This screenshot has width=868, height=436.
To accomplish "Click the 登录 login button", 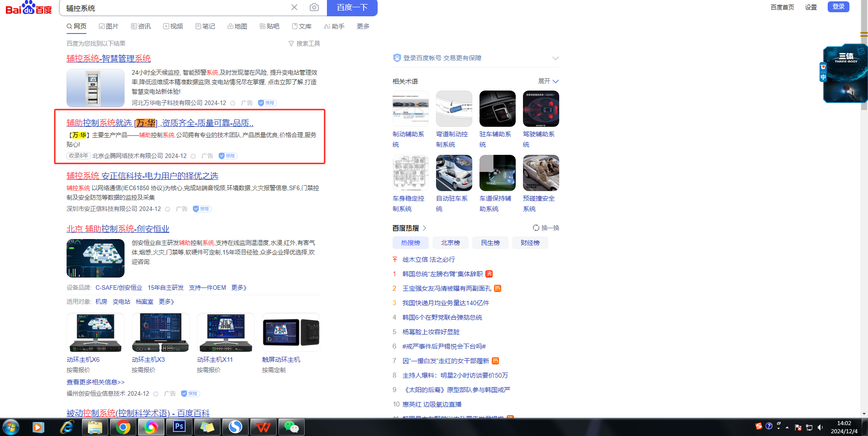I will click(x=839, y=7).
